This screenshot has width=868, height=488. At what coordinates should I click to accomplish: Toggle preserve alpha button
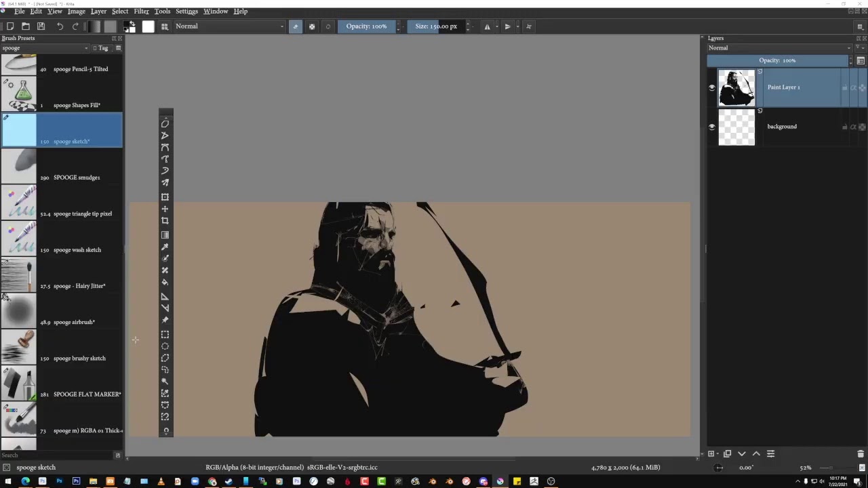pos(312,26)
